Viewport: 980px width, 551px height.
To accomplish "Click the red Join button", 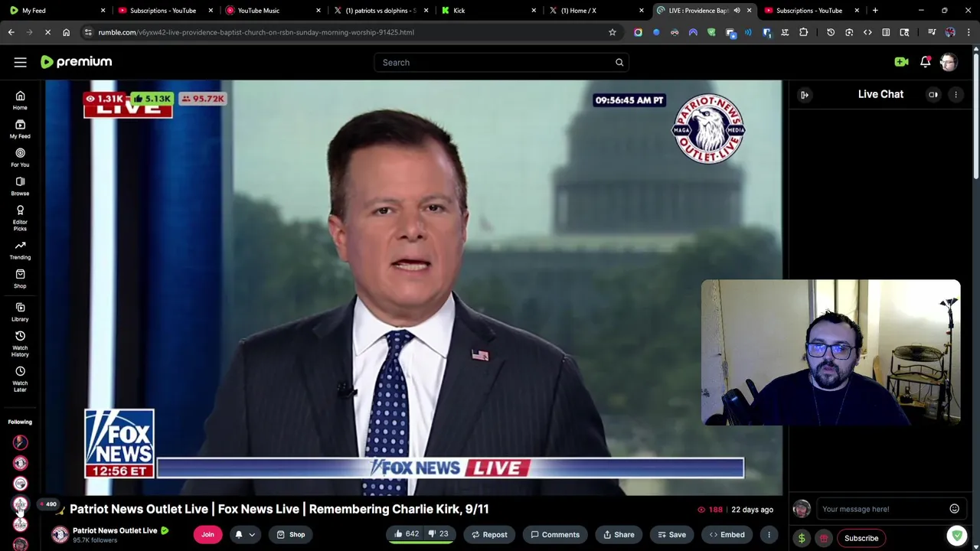I will tap(207, 535).
